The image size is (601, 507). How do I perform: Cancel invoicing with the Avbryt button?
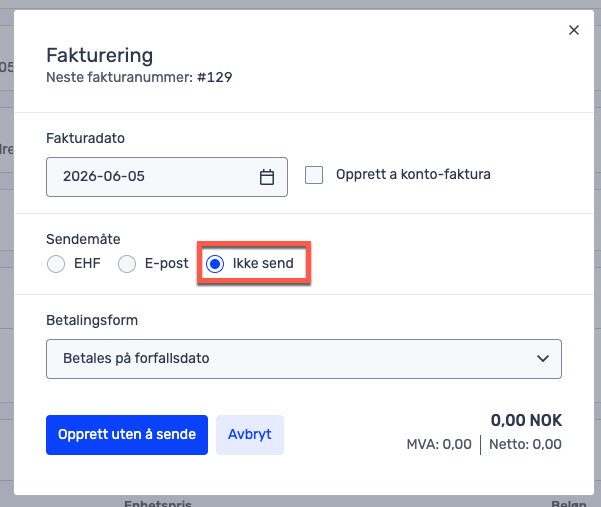[250, 435]
